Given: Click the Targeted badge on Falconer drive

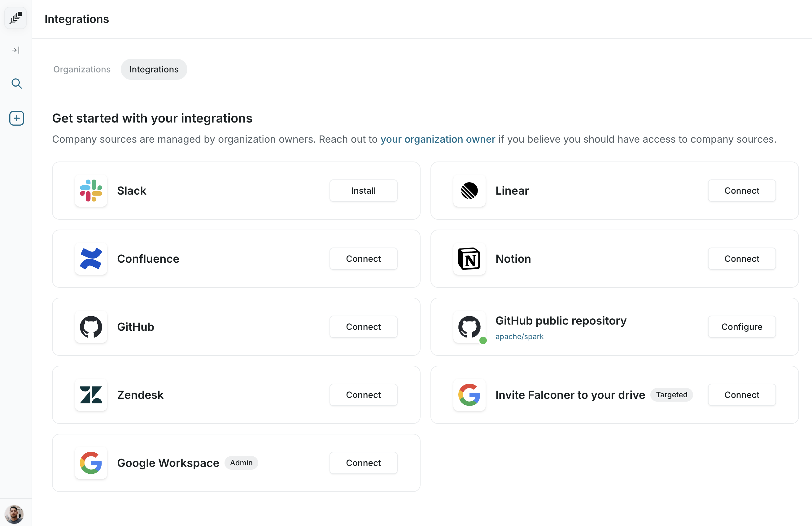Looking at the screenshot, I should point(671,395).
